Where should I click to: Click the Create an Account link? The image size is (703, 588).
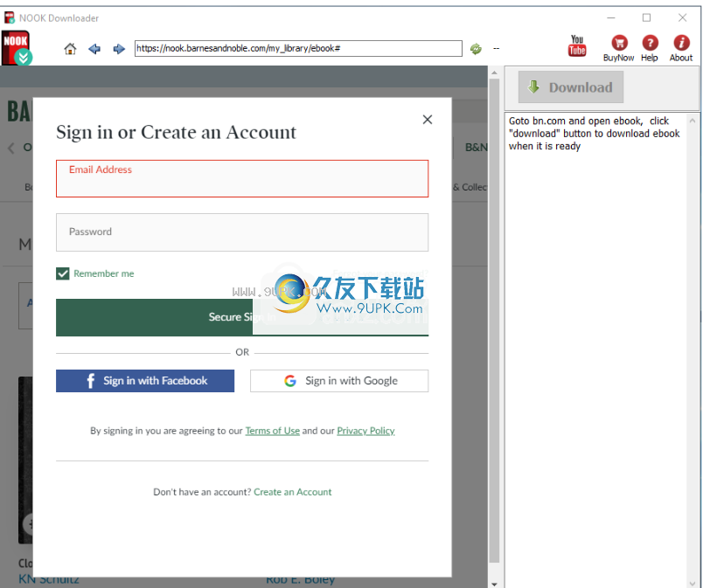pyautogui.click(x=292, y=492)
